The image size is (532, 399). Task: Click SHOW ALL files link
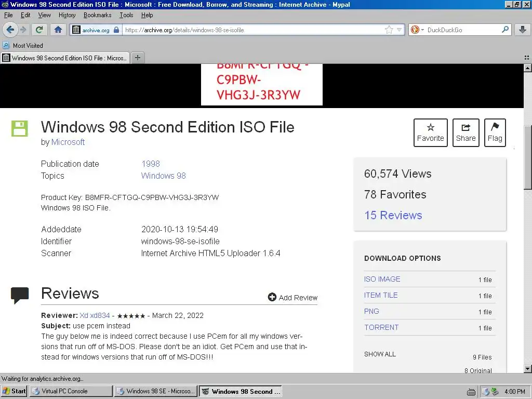pos(380,354)
